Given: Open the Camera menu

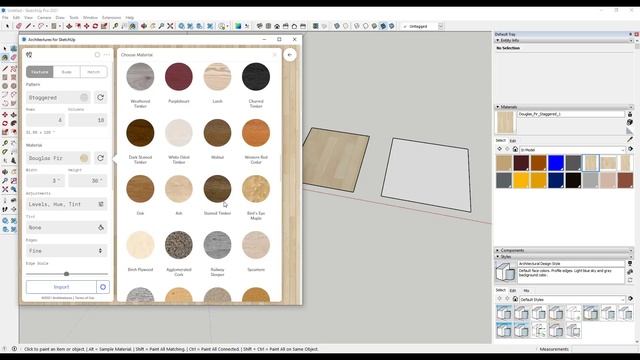Looking at the screenshot, I should (x=44, y=18).
